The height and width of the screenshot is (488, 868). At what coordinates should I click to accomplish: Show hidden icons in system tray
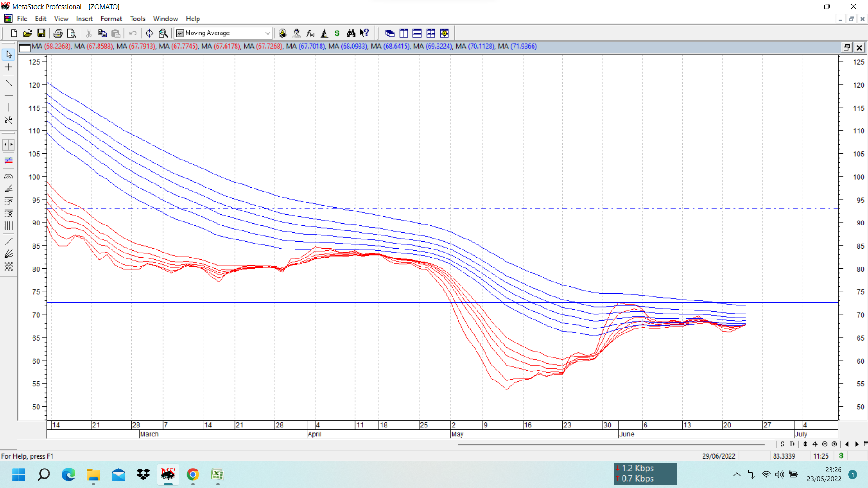[x=736, y=474]
